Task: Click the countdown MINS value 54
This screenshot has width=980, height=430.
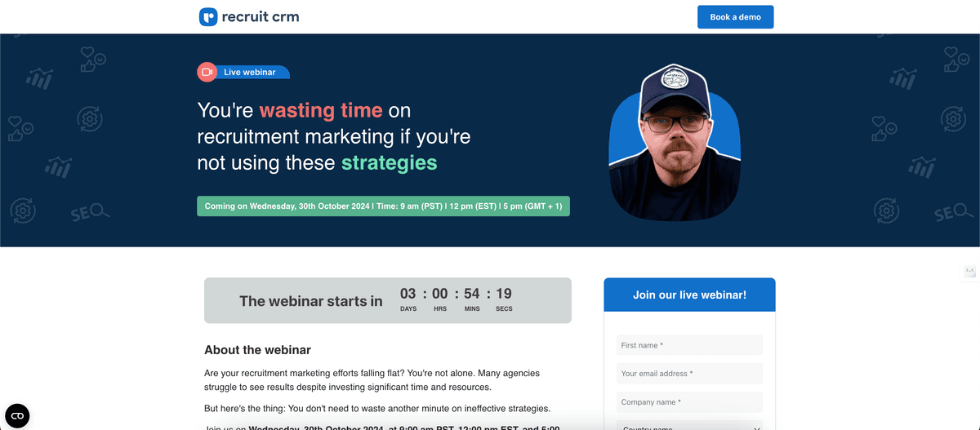Action: (x=472, y=294)
